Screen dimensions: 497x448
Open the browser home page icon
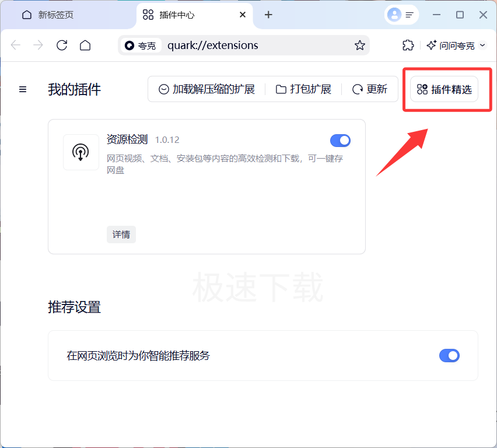pos(85,45)
